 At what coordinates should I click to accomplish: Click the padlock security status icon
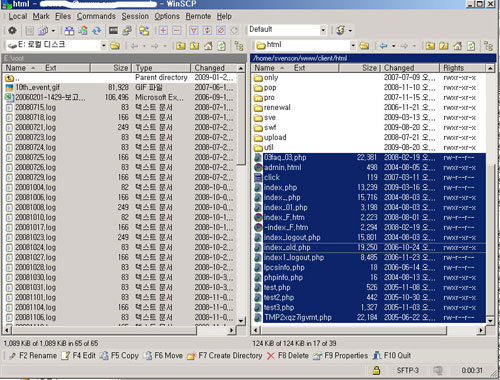(377, 370)
